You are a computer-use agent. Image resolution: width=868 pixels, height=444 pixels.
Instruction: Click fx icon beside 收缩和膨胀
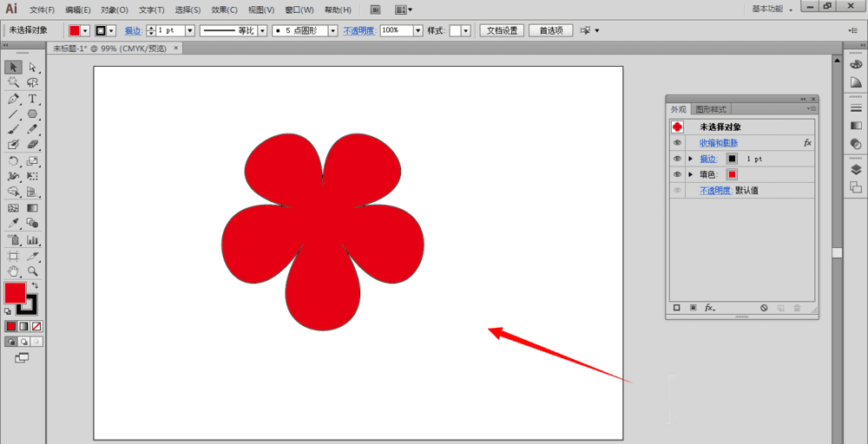point(807,143)
